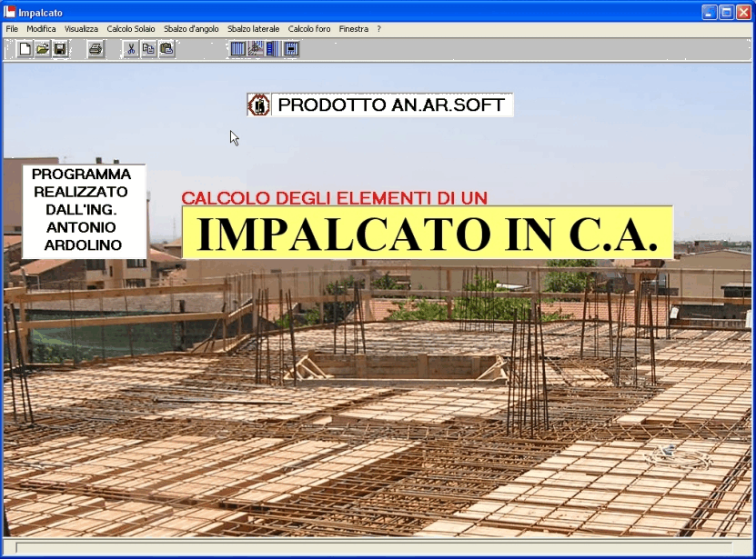Screen dimensions: 756x559
Task: Save using the floppy disk icon
Action: (59, 49)
